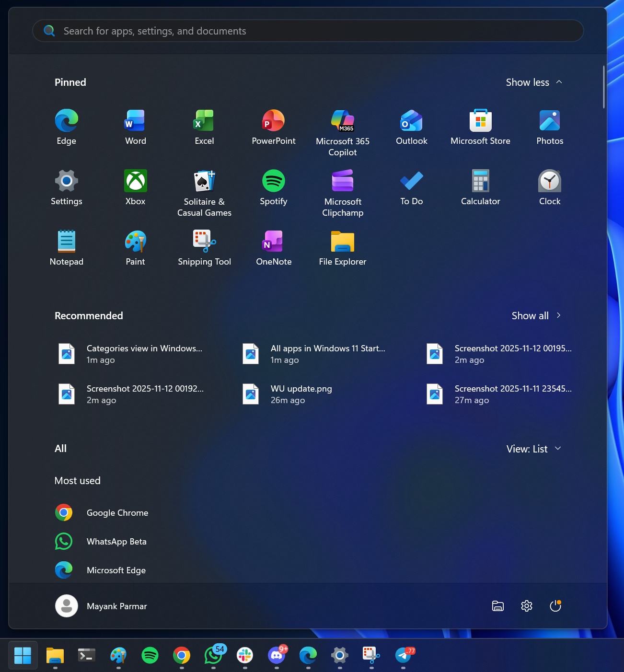This screenshot has width=624, height=672.
Task: Open the View: List dropdown
Action: (533, 449)
